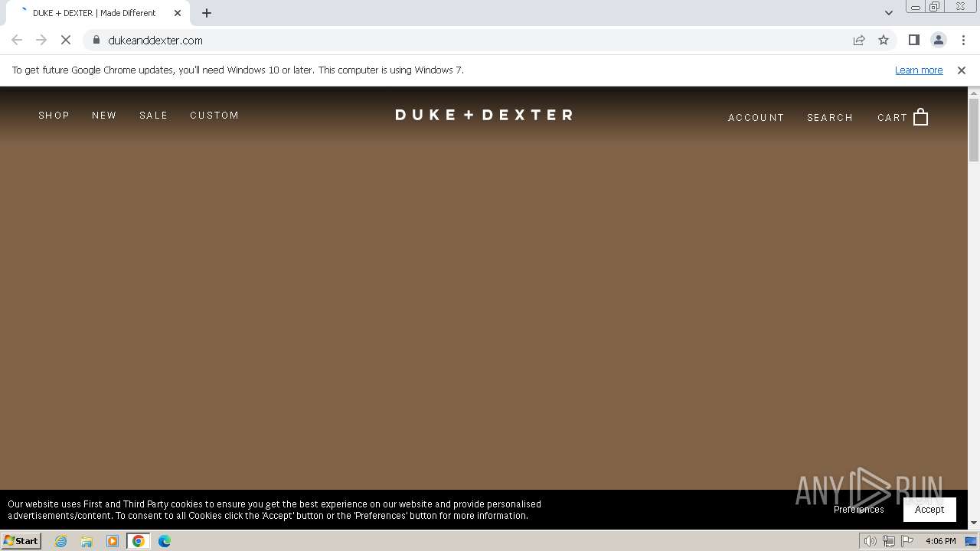This screenshot has height=551, width=980.
Task: Open File Explorer from taskbar
Action: click(x=87, y=541)
